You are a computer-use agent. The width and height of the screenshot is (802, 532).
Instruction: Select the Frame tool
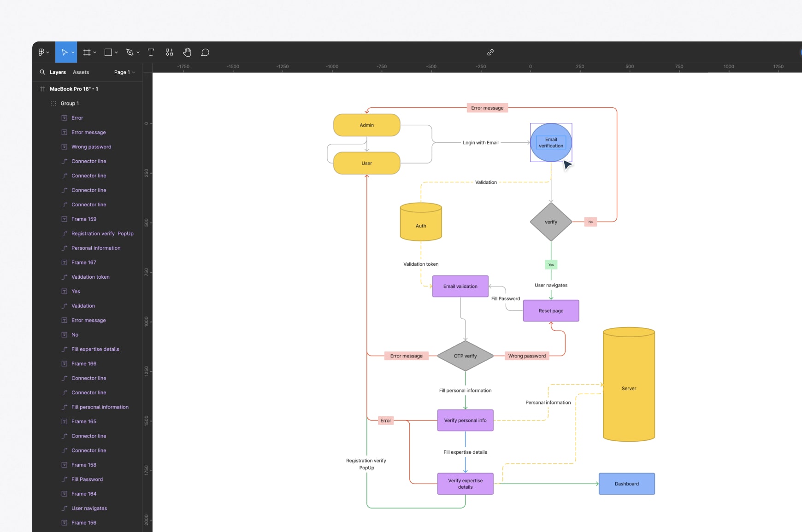87,53
